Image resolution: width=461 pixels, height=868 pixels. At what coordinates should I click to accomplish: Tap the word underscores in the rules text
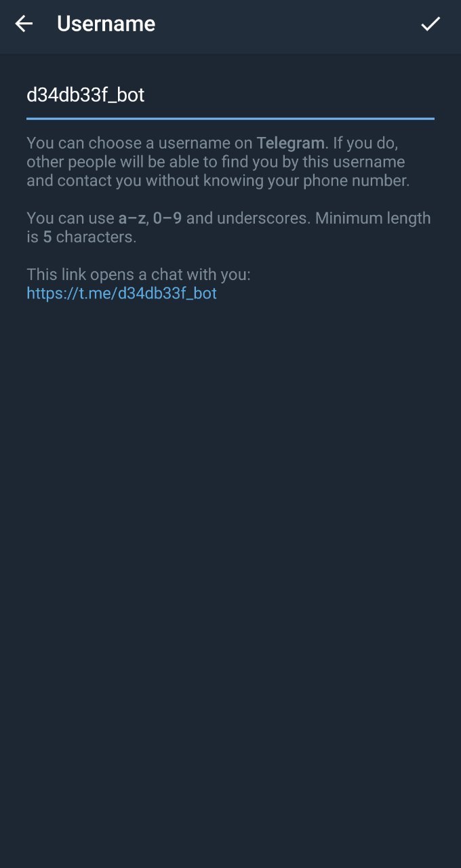(266, 218)
